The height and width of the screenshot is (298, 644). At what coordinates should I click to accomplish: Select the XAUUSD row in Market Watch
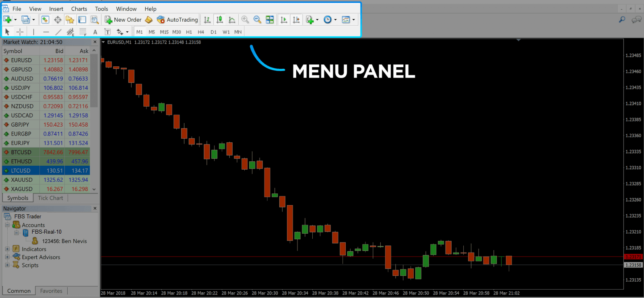22,180
